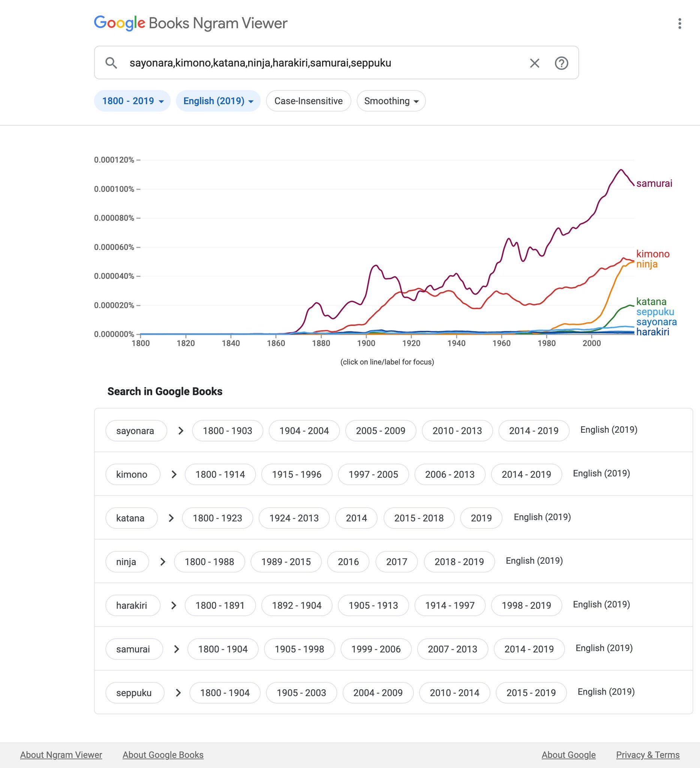Open harakiri 1892 - 1904 results

pos(297,605)
